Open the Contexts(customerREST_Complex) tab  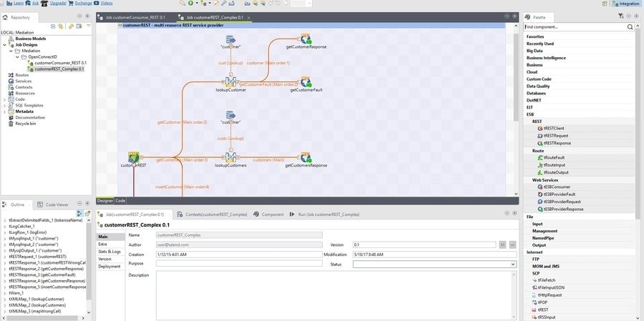[x=215, y=214]
